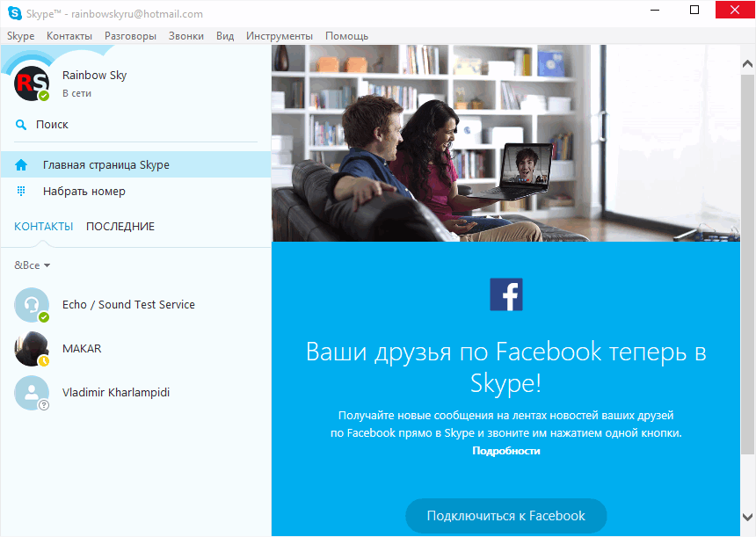Image resolution: width=756 pixels, height=537 pixels.
Task: Maximize the Skype window
Action: [694, 11]
